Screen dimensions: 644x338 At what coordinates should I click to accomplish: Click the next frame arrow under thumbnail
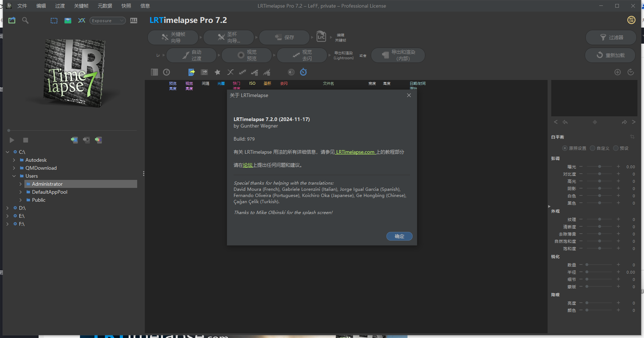click(x=634, y=122)
